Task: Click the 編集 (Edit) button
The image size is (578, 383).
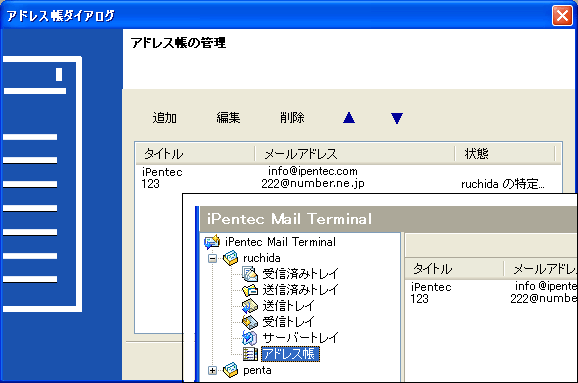Action: tap(228, 118)
